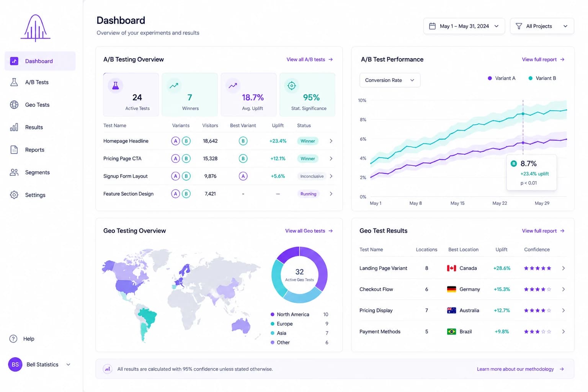
Task: Click the calendar icon in date picker
Action: (432, 26)
